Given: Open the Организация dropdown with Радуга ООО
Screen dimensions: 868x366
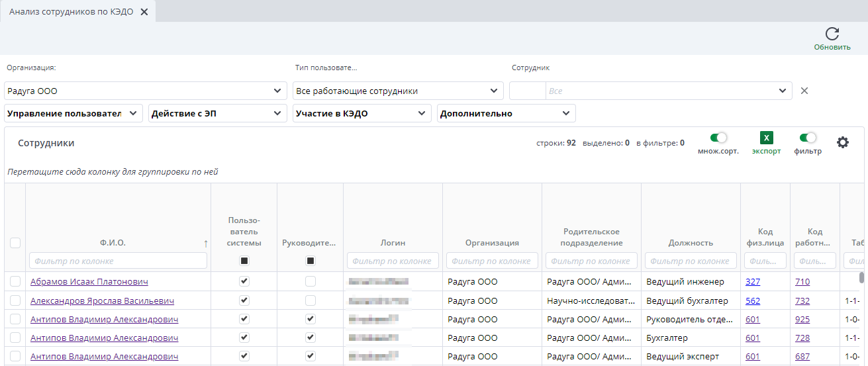Looking at the screenshot, I should 146,91.
